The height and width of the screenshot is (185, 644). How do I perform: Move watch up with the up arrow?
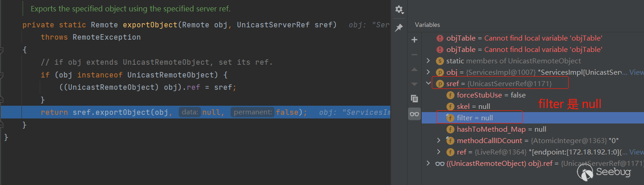[414, 69]
